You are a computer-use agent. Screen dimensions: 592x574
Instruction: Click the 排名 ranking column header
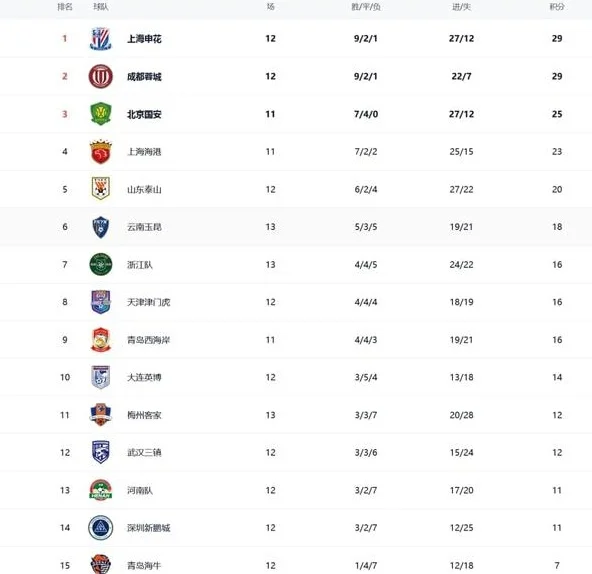pos(65,7)
